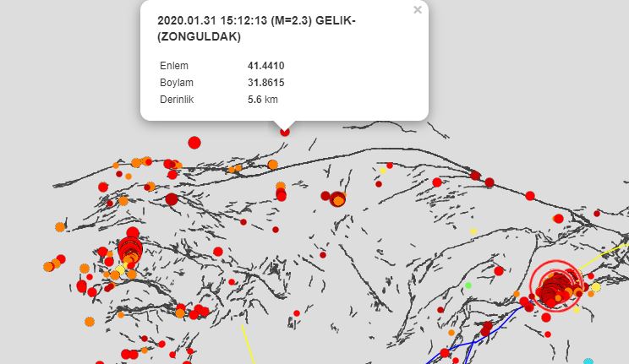
Task: Click the Derinlik value 5.6 km
Action: 262,100
